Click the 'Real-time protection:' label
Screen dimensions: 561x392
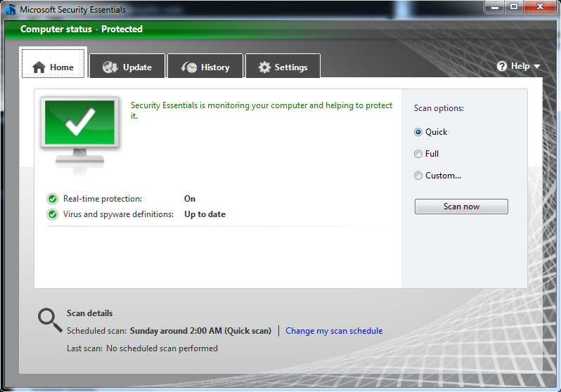point(103,199)
